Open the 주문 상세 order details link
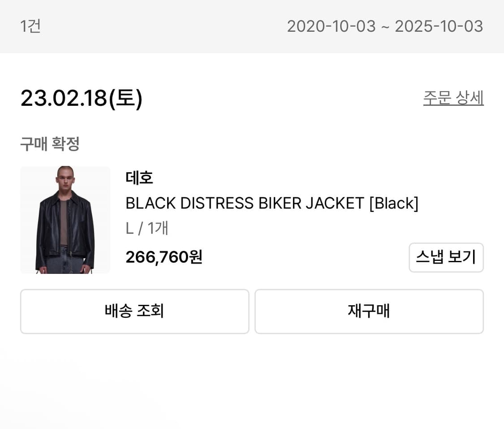 (453, 98)
